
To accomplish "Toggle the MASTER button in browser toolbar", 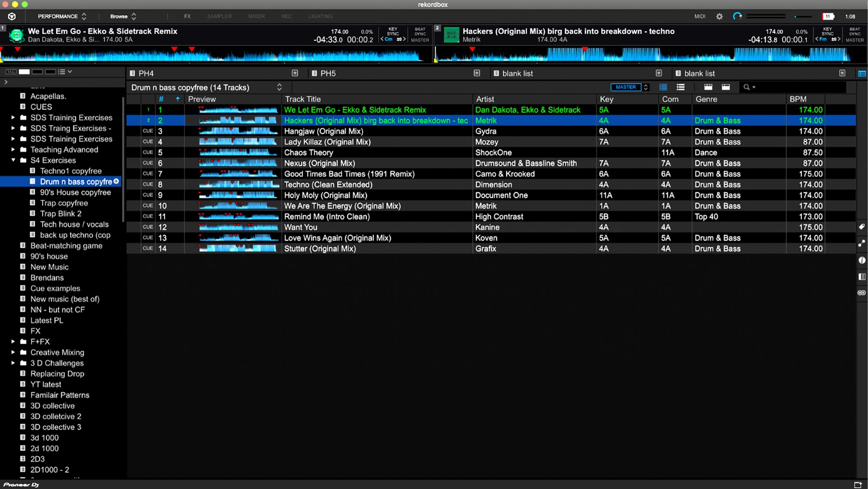I will point(626,87).
